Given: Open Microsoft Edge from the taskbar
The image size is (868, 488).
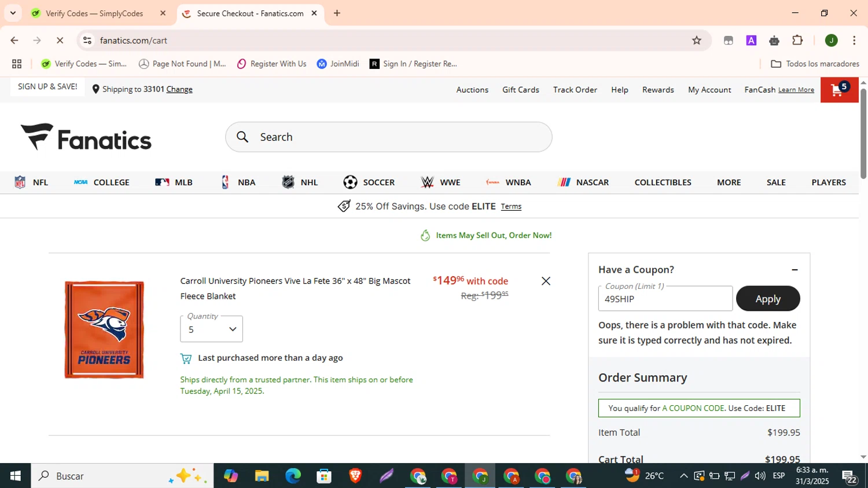Looking at the screenshot, I should pos(293,476).
